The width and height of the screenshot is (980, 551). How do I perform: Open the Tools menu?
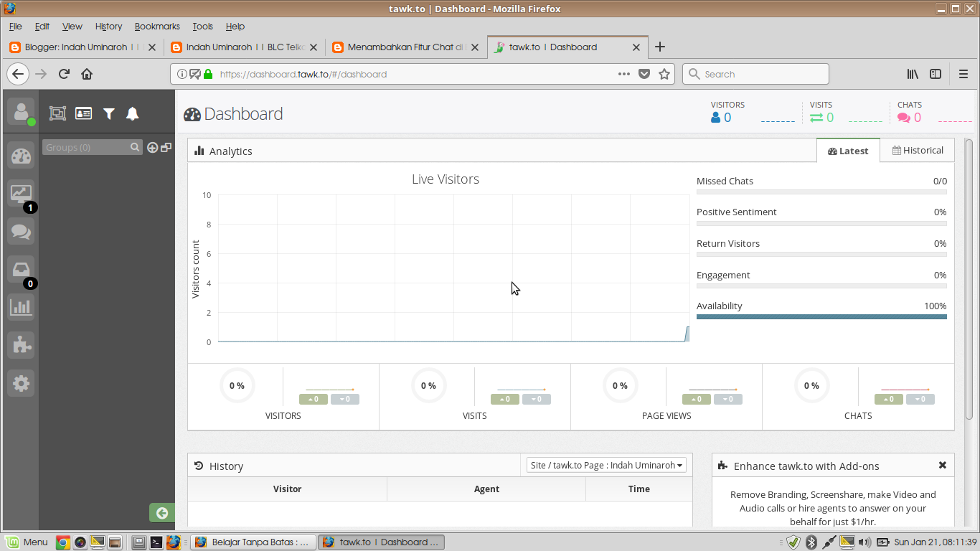[202, 27]
